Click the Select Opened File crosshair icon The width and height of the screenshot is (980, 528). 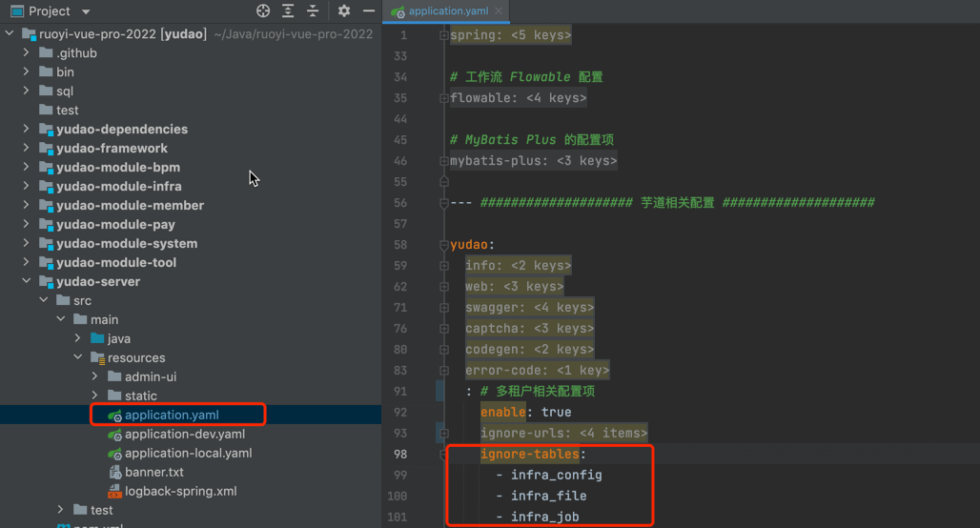(x=264, y=11)
